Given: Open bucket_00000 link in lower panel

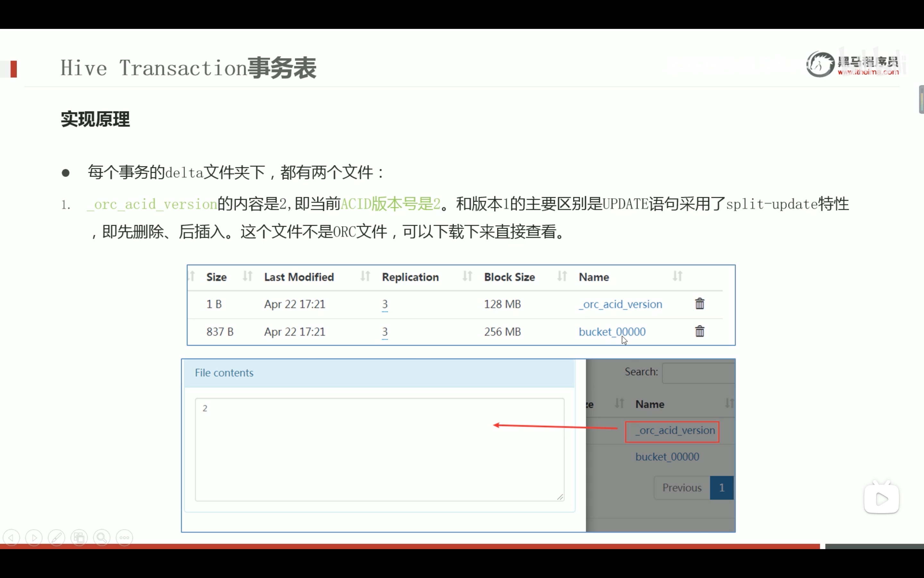Looking at the screenshot, I should (667, 457).
